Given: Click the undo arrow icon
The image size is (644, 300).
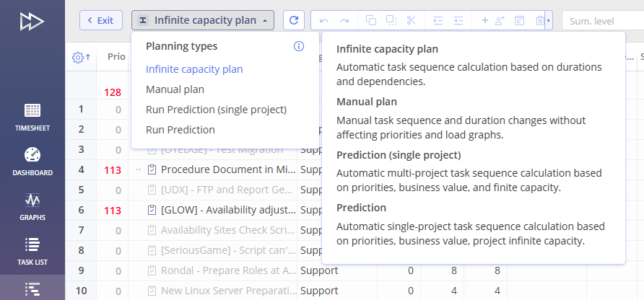Looking at the screenshot, I should (324, 20).
